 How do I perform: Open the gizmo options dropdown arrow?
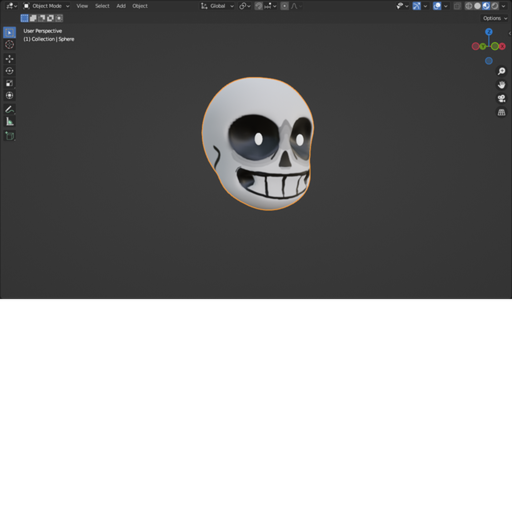(425, 6)
